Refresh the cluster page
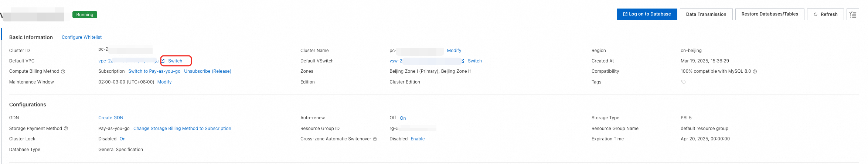 [826, 14]
